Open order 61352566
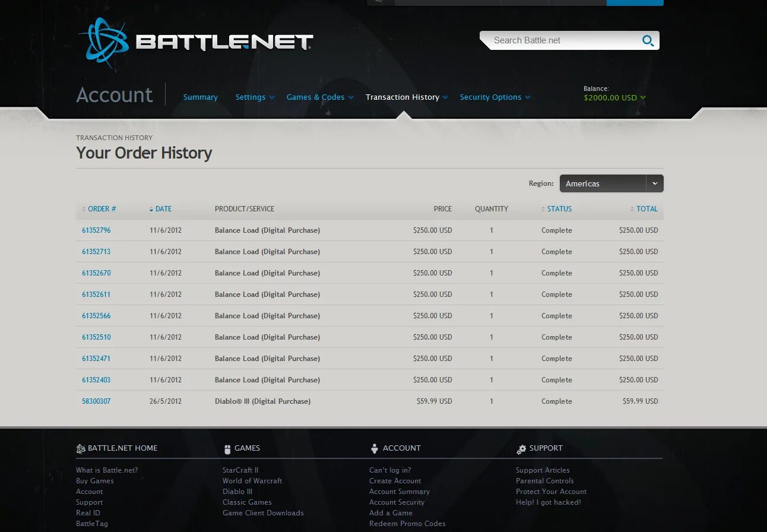 coord(96,316)
